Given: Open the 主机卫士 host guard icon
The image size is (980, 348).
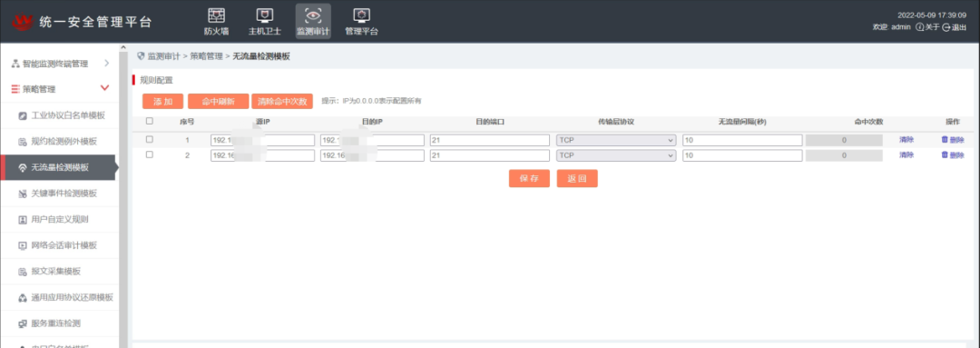Looking at the screenshot, I should pos(265,15).
